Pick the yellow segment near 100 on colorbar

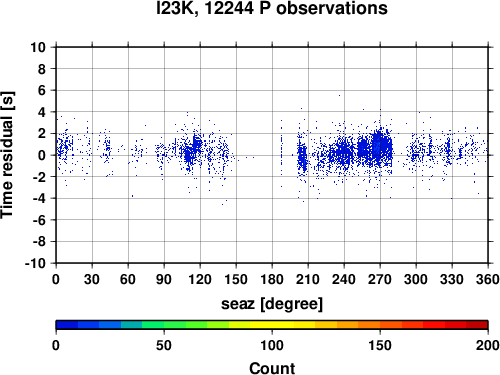pyautogui.click(x=272, y=325)
